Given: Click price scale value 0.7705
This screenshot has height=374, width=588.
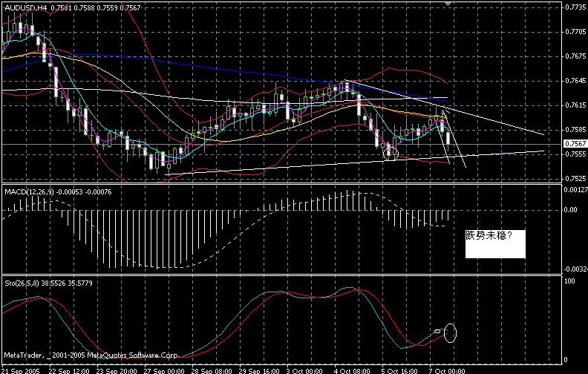Looking at the screenshot, I should [575, 32].
